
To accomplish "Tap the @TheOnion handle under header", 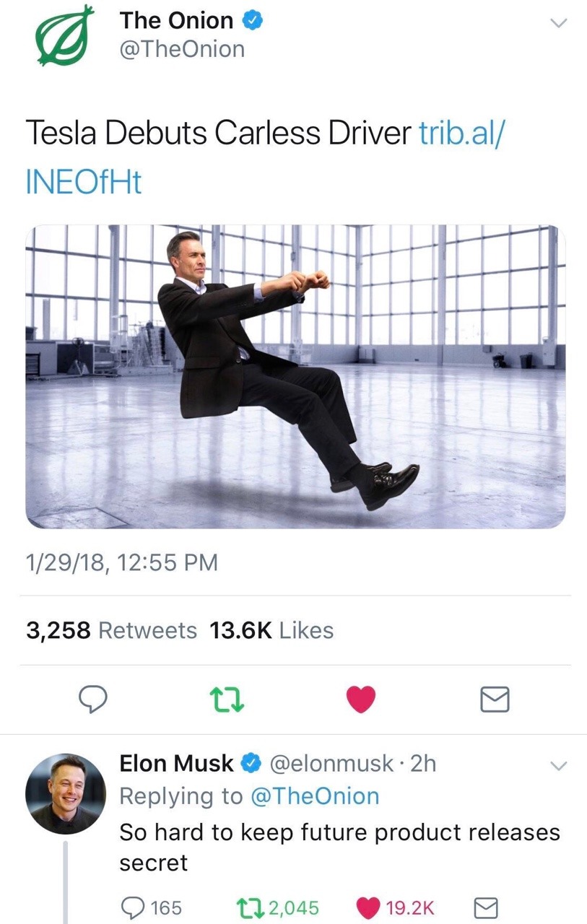I will [x=182, y=49].
